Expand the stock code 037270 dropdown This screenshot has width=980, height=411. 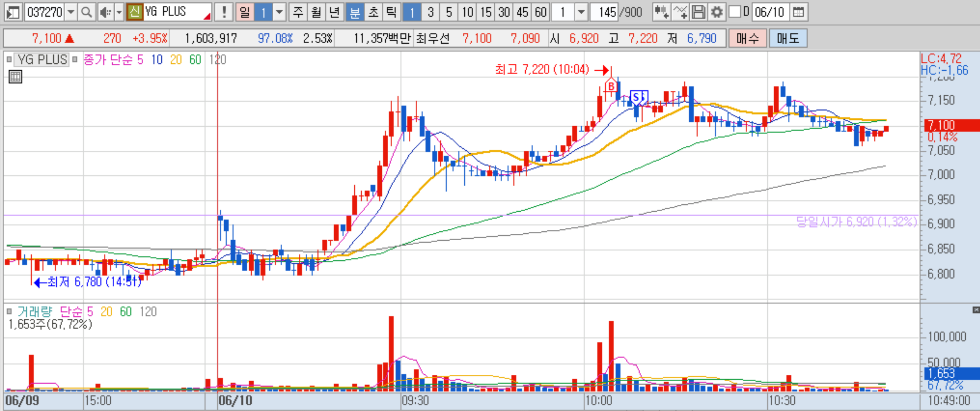point(71,12)
